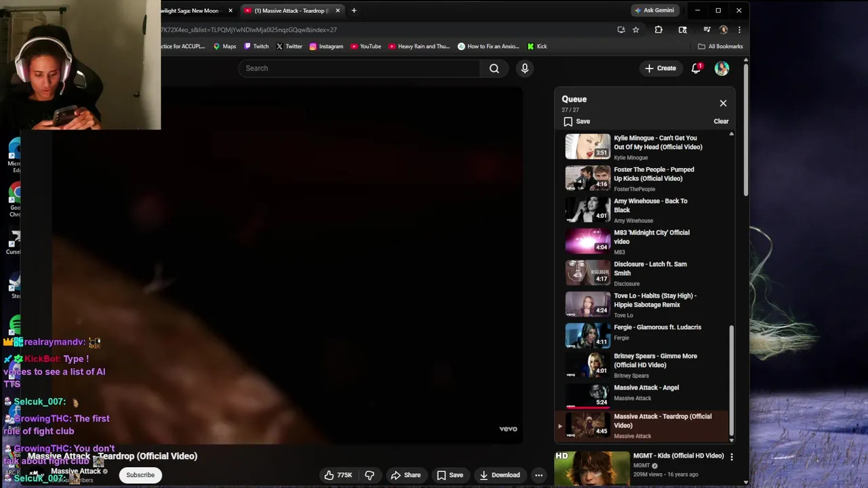
Task: Open the How to Fix an Anxio... bookmark
Action: pos(488,46)
